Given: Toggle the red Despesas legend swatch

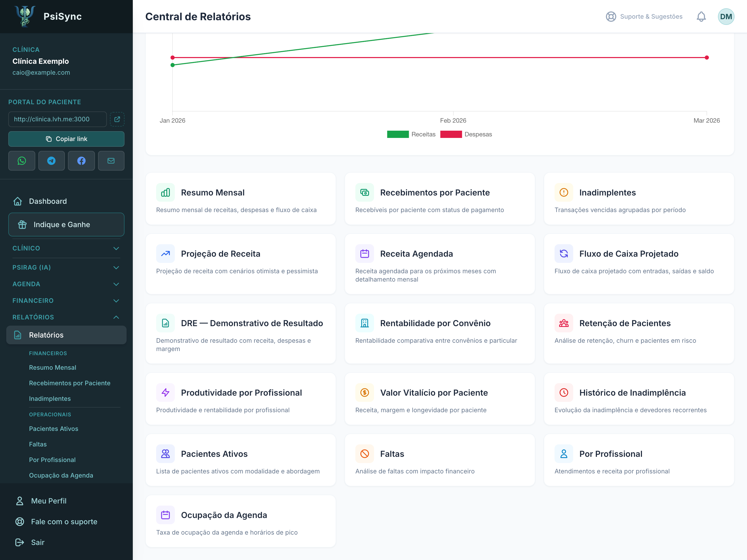Looking at the screenshot, I should click(x=451, y=134).
